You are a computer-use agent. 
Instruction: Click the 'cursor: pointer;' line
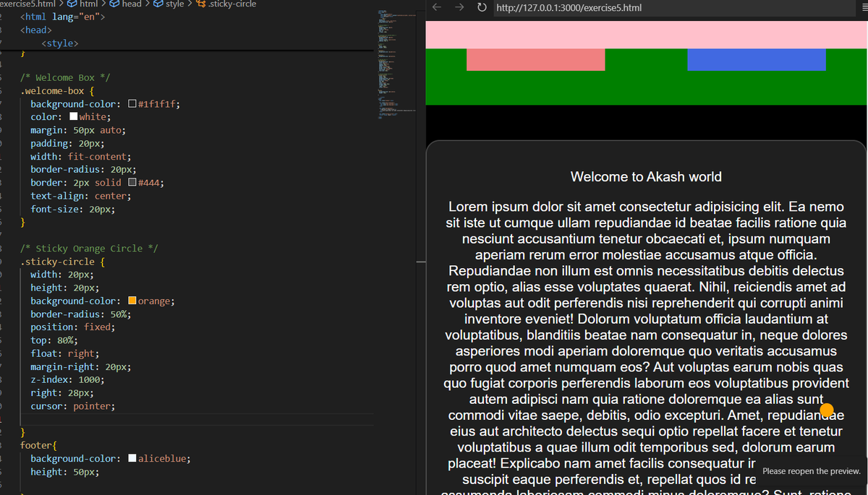coord(72,406)
